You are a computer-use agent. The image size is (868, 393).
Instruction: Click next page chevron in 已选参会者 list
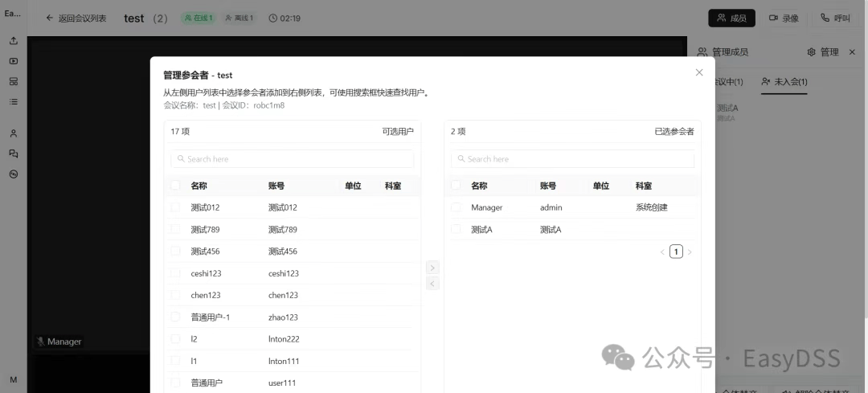[690, 252]
